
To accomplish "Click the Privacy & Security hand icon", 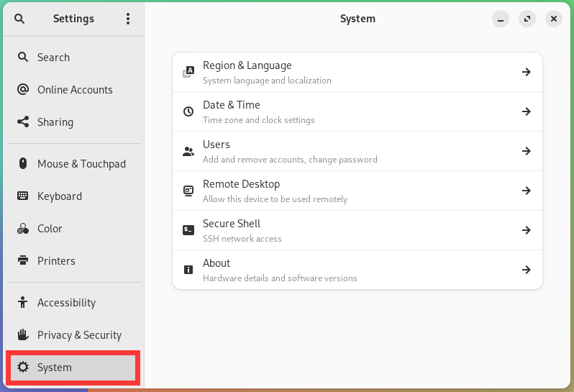I will tap(23, 334).
